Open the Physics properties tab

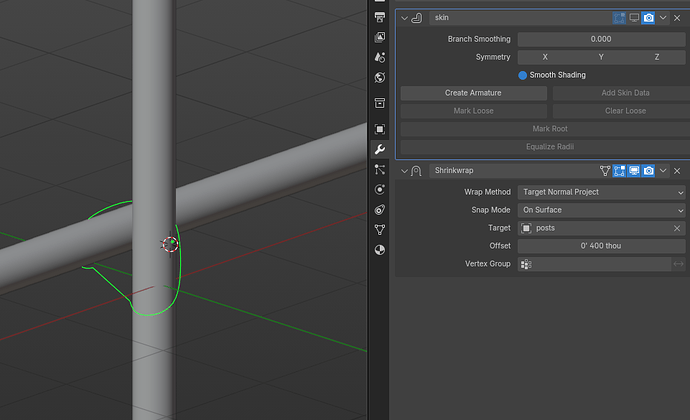pos(379,189)
